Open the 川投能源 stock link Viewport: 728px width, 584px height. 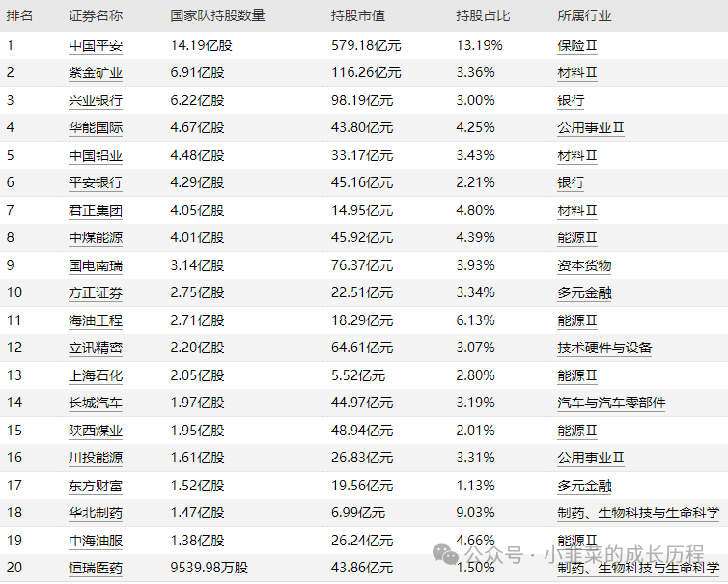tap(96, 459)
